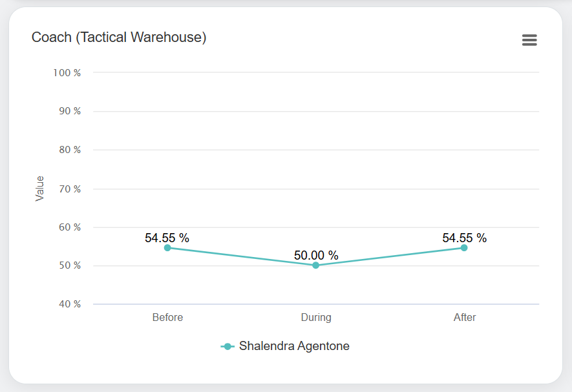Select the Before x-axis category label

point(167,317)
